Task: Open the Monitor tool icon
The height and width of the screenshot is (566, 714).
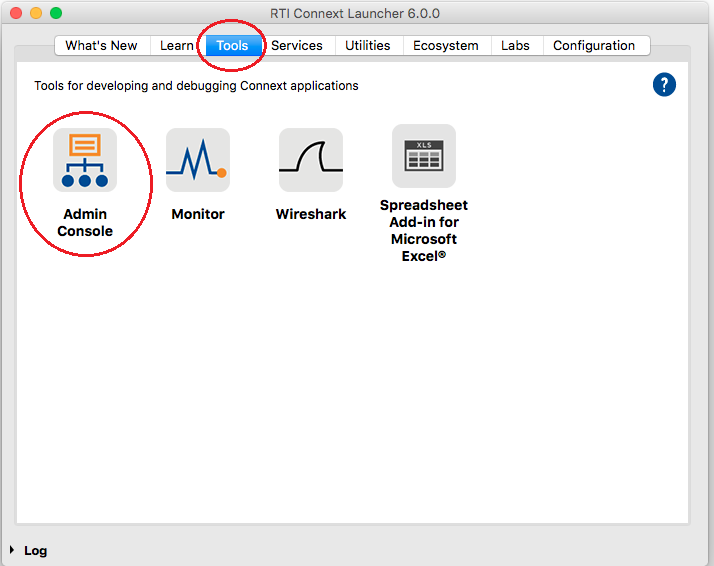Action: pyautogui.click(x=198, y=160)
